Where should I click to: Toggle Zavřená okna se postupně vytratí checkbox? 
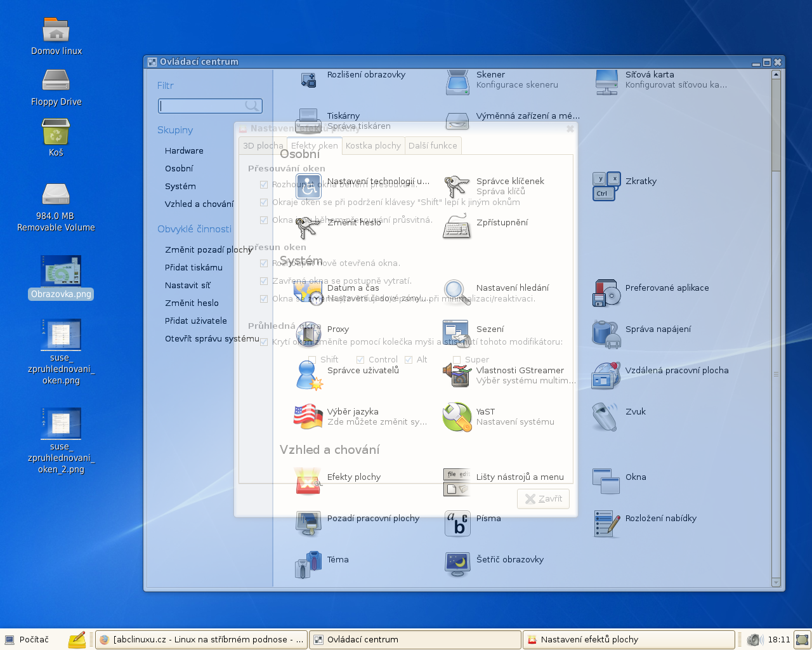264,281
